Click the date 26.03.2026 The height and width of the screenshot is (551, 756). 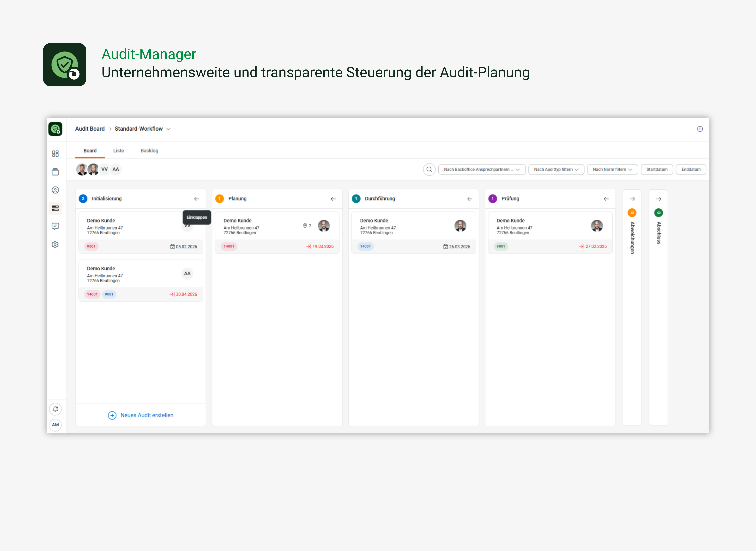tap(459, 247)
